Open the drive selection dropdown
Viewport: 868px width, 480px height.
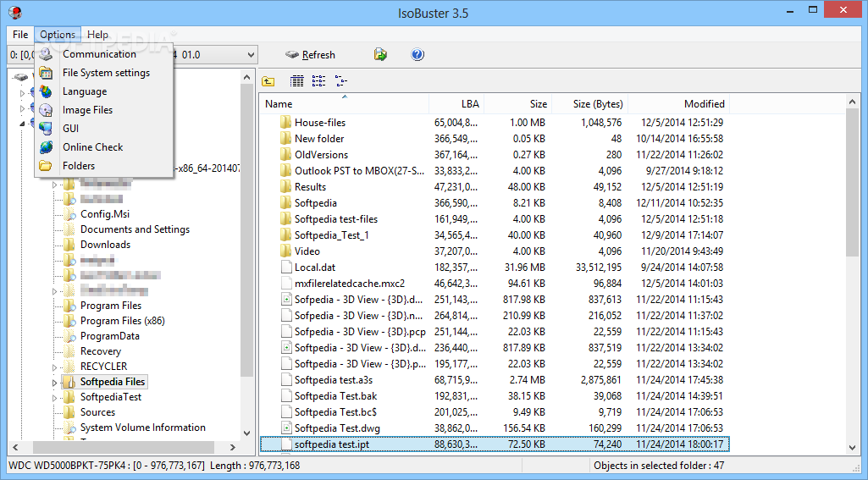[251, 55]
